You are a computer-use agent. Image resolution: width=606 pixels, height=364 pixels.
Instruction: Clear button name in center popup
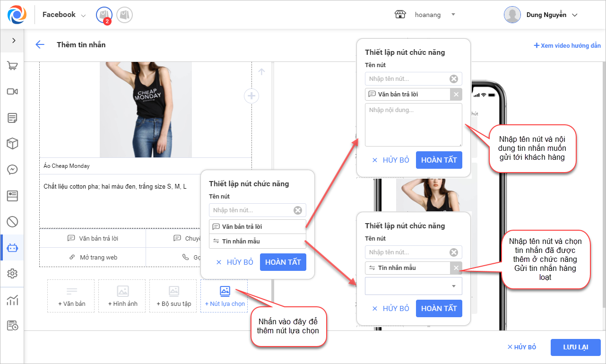coord(298,210)
